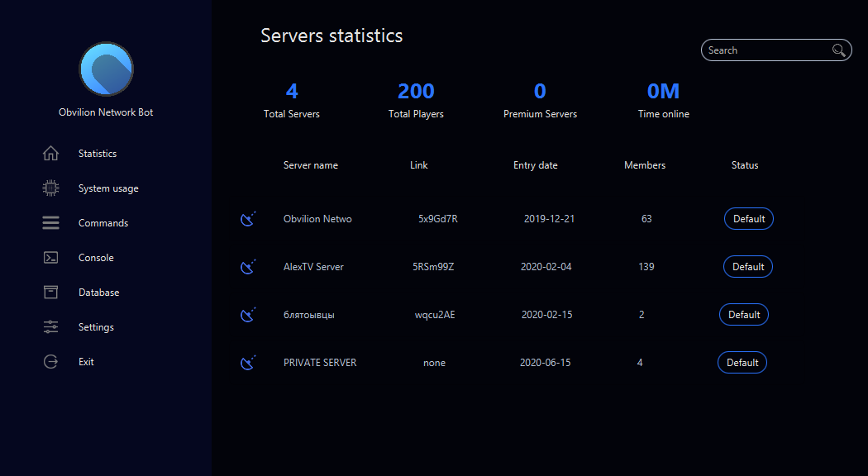This screenshot has width=868, height=476.
Task: Select the блятоывцы server name
Action: click(x=309, y=315)
